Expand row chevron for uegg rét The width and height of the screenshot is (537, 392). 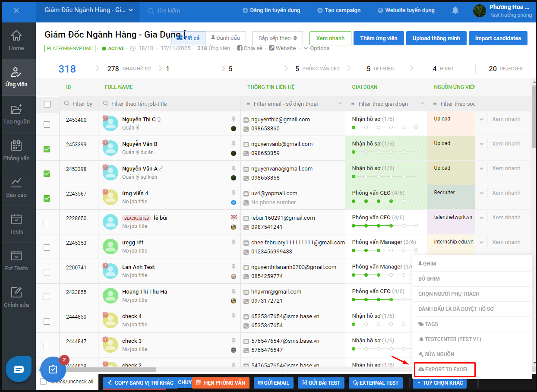[x=481, y=242]
